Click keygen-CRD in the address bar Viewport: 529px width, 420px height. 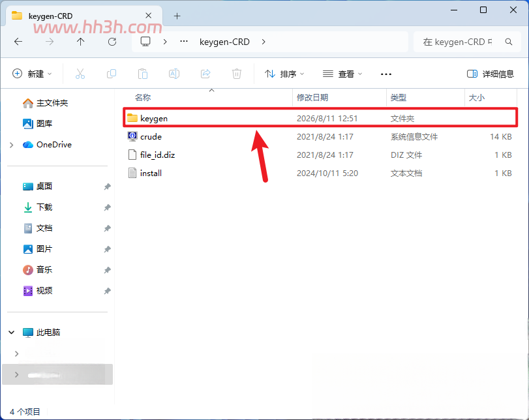[x=224, y=42]
